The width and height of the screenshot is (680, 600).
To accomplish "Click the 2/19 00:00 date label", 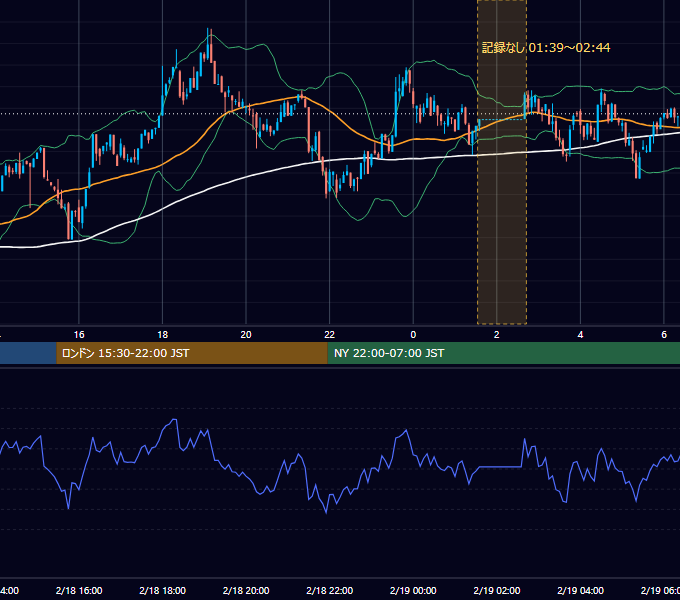I will [x=413, y=591].
